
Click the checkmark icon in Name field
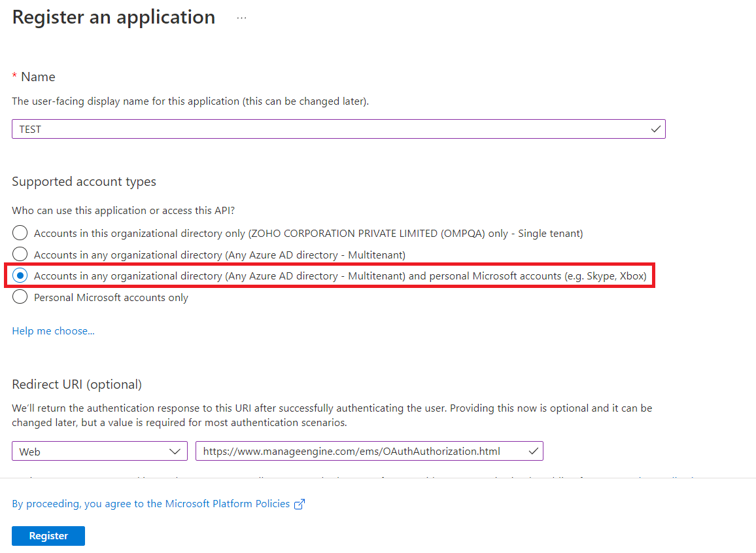(x=655, y=129)
